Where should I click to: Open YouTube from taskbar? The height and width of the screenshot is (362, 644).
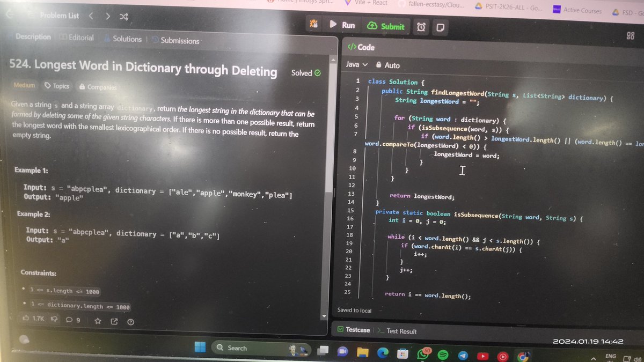tap(482, 355)
